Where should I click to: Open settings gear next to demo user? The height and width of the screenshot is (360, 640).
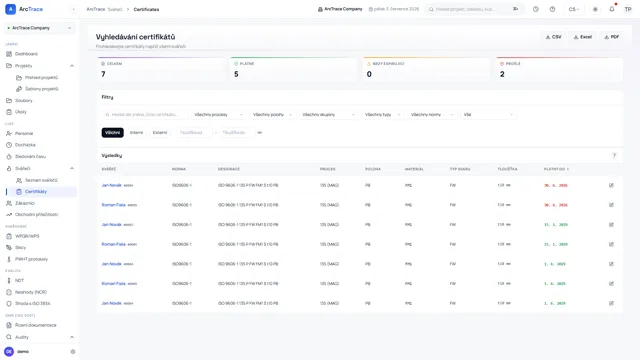(73, 351)
